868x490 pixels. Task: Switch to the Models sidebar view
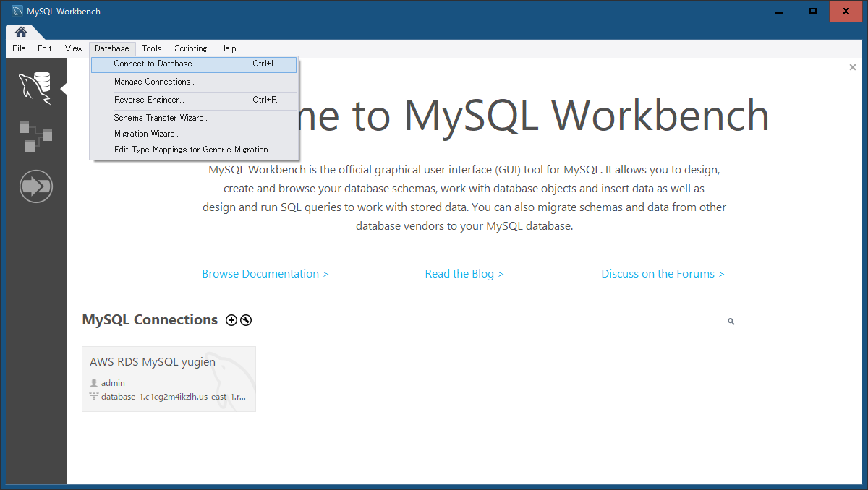coord(35,137)
